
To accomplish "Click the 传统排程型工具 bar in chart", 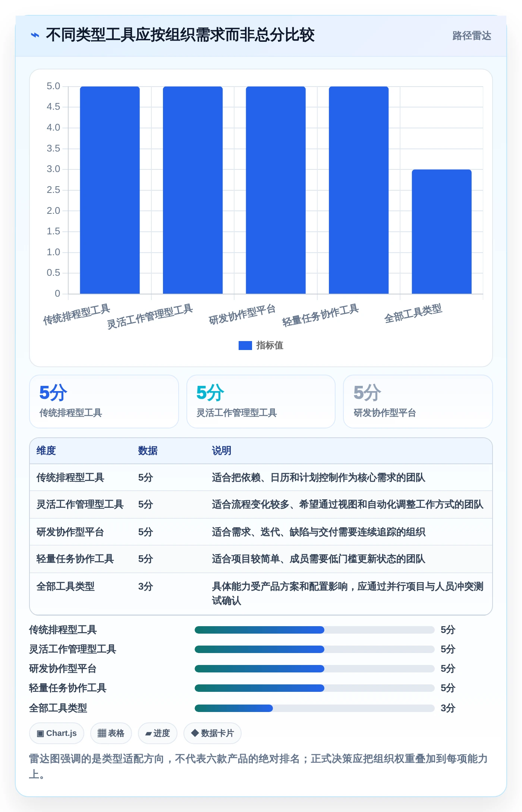I will [x=110, y=190].
